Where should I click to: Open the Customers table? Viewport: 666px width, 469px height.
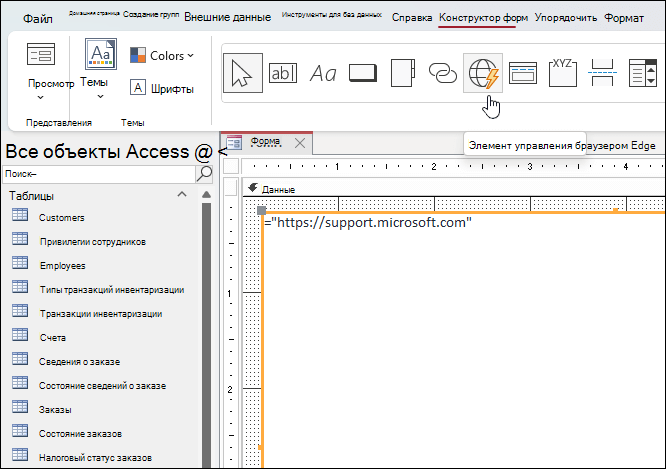62,218
